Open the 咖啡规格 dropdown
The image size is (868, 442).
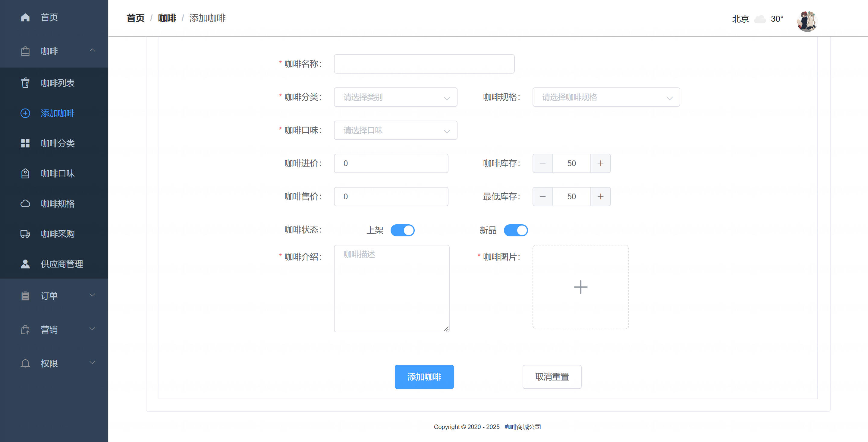606,97
